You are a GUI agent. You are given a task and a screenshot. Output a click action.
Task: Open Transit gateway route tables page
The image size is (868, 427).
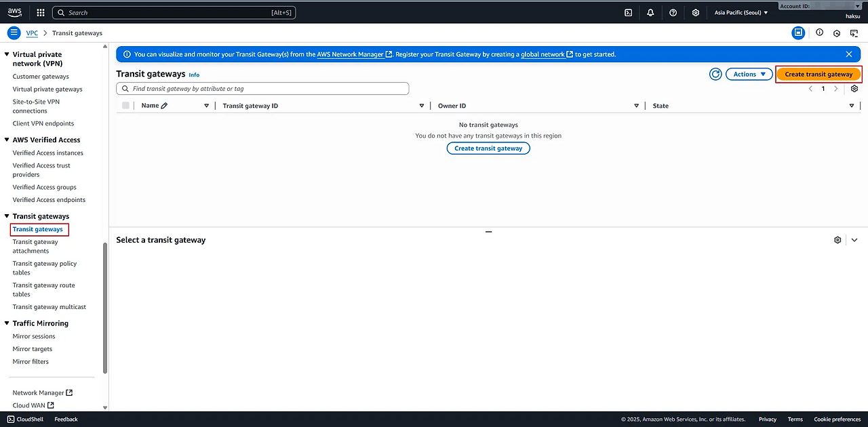pyautogui.click(x=43, y=289)
